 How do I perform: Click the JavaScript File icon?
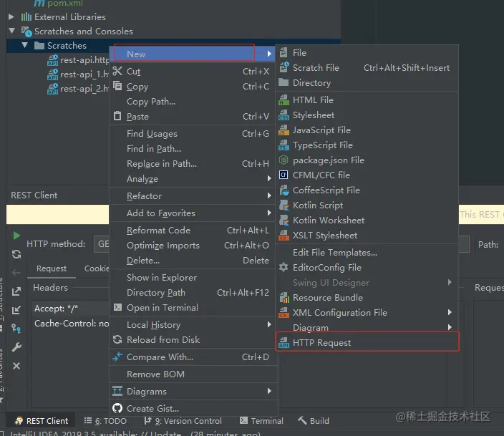pos(283,130)
